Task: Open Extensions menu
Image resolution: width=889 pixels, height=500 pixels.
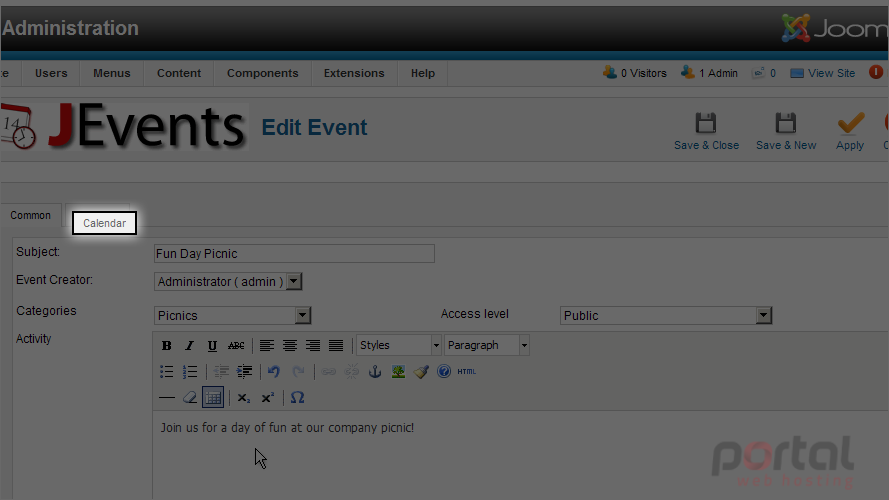Action: coord(354,73)
